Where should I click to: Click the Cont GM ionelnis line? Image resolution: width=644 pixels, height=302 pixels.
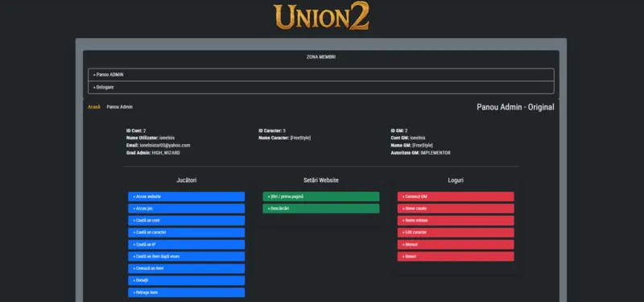[408, 138]
